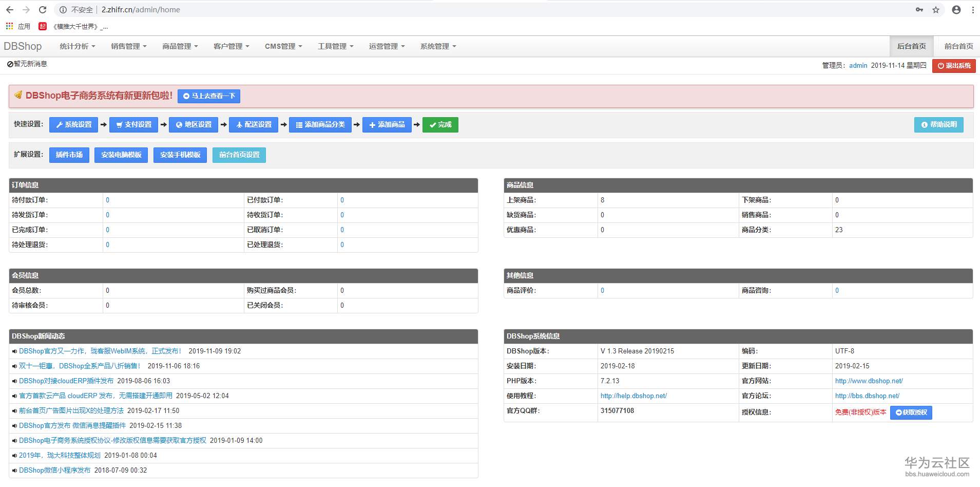Open the 授权协议 license news link

tap(112, 441)
